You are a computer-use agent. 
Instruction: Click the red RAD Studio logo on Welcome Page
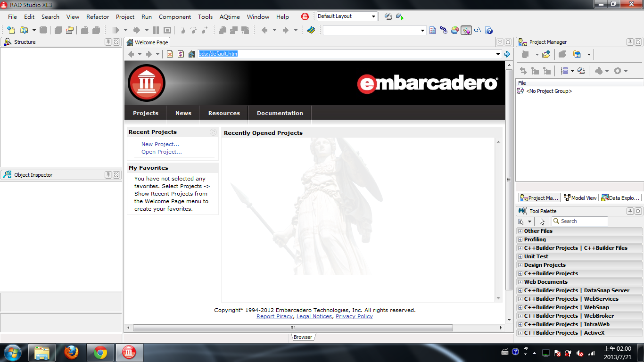(x=147, y=83)
